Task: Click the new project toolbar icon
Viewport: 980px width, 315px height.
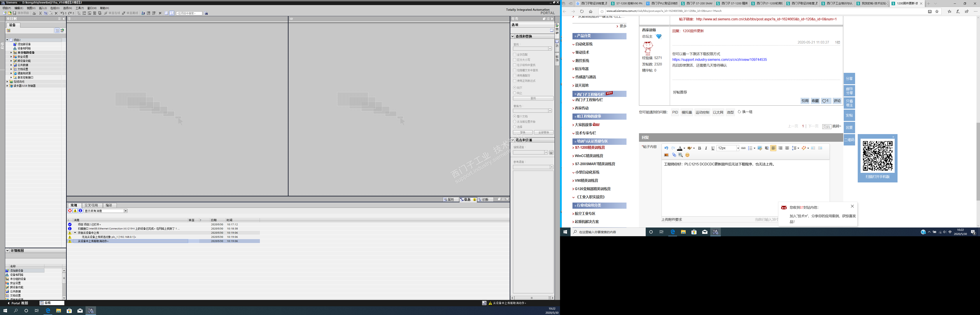Action: [x=5, y=13]
